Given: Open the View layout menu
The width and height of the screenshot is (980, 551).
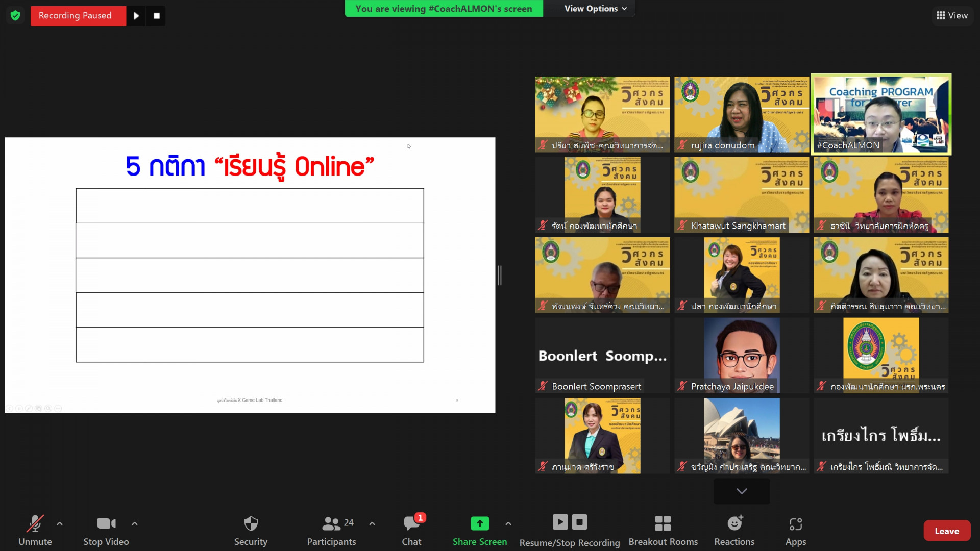Looking at the screenshot, I should tap(952, 15).
